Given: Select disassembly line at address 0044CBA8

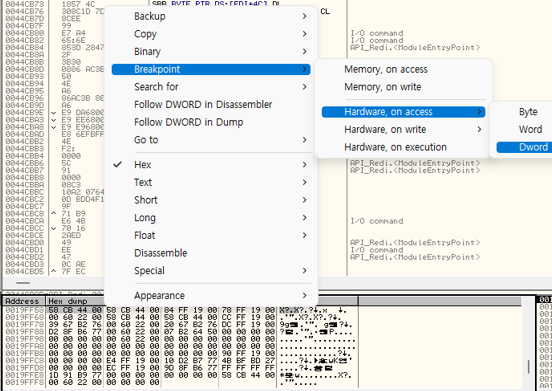Looking at the screenshot, I should (25, 127).
